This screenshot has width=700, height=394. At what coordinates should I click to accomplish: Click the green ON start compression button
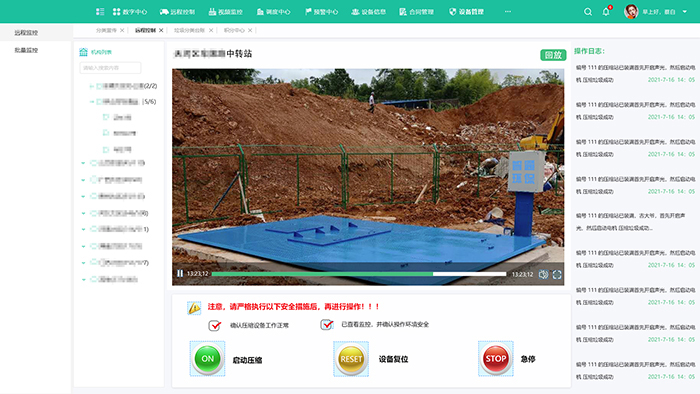click(207, 359)
